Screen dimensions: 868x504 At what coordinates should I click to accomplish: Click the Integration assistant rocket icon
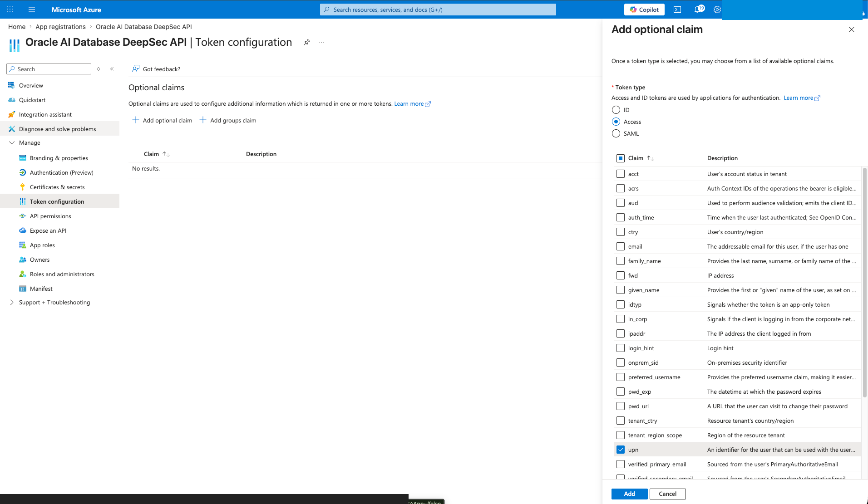click(11, 114)
